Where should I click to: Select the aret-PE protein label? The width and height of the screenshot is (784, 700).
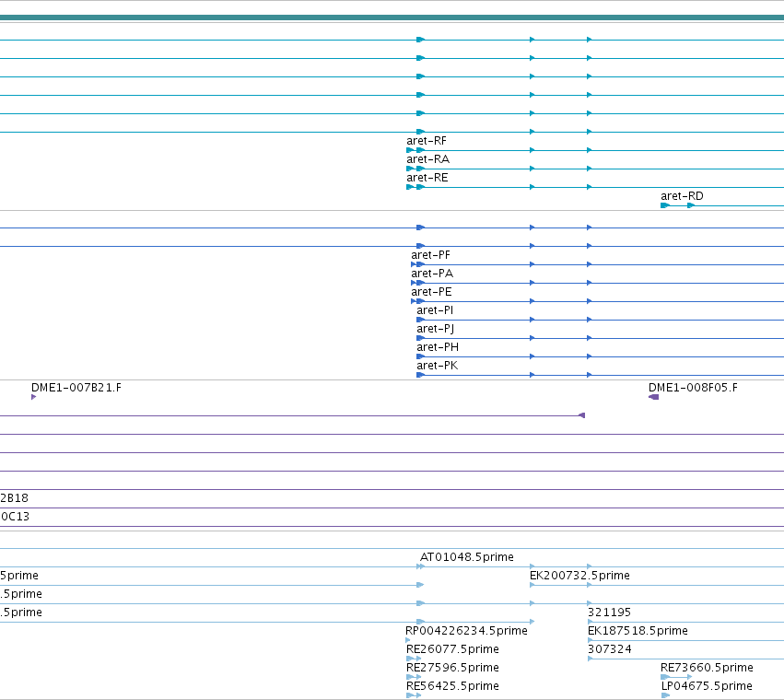(431, 292)
